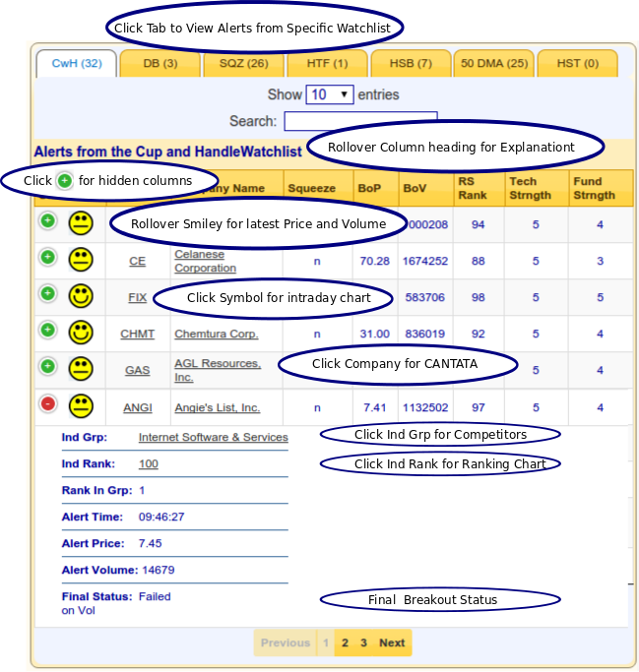
Task: Click BoV value 1132502
Action: coord(425,407)
